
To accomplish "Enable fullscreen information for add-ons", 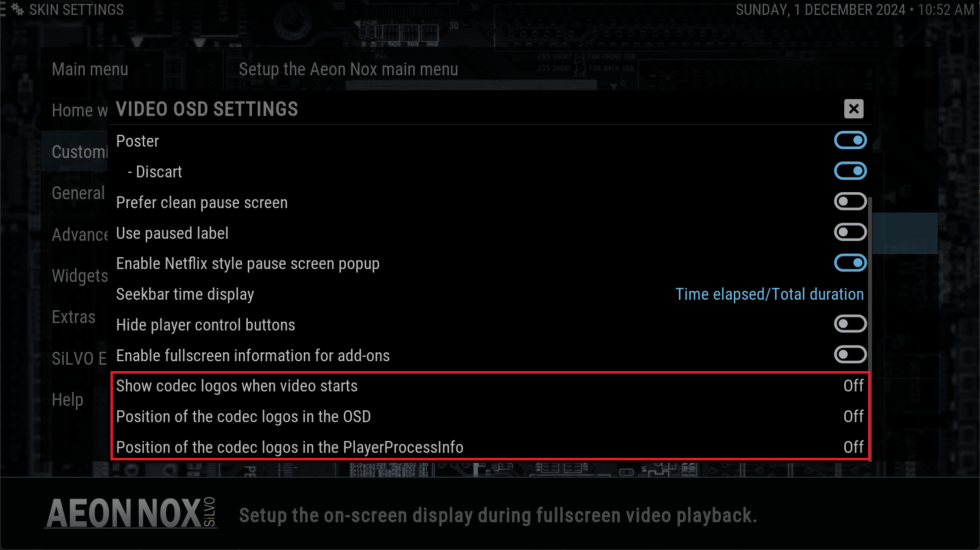I will [x=850, y=355].
